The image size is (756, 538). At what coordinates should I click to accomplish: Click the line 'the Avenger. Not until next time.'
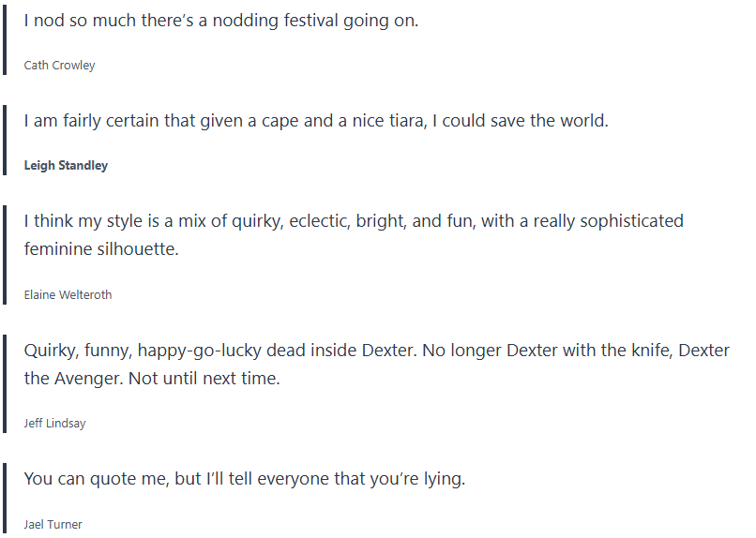click(x=152, y=379)
